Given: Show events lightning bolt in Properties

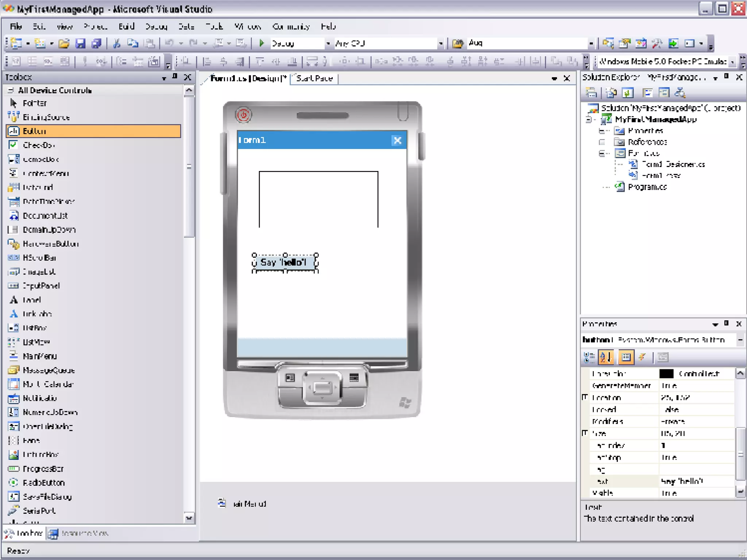Looking at the screenshot, I should (642, 357).
